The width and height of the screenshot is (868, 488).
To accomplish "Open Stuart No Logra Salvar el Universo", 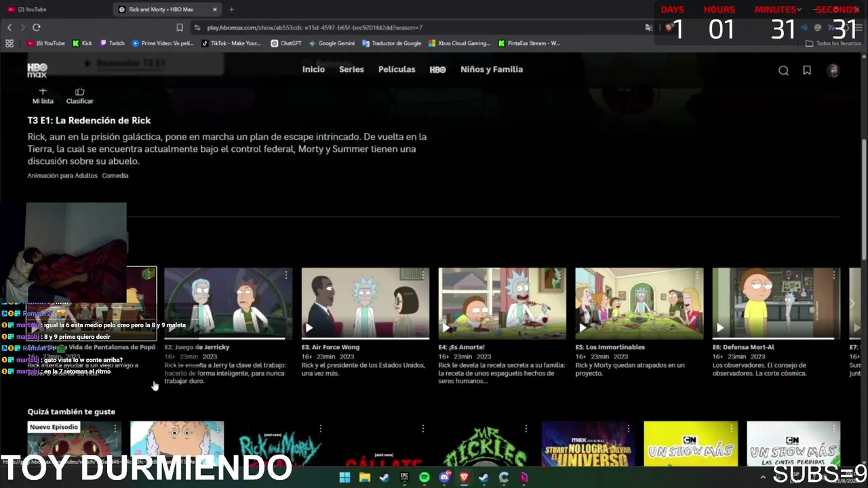I will [x=588, y=444].
